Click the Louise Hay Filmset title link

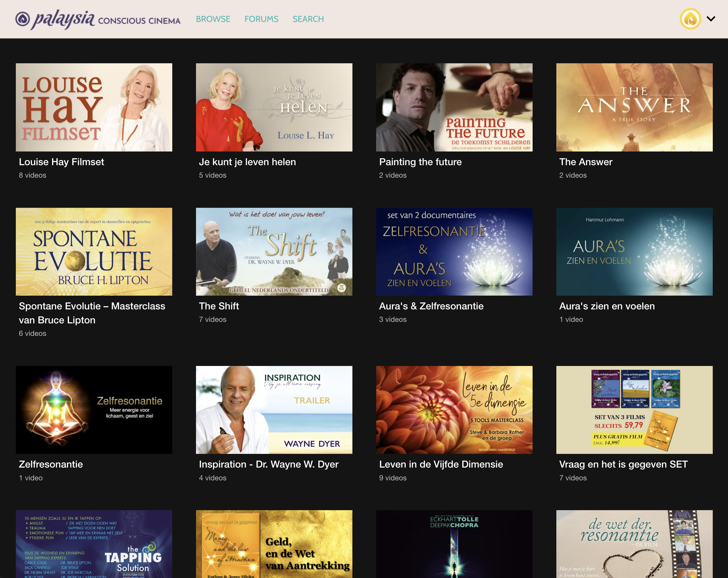click(61, 162)
